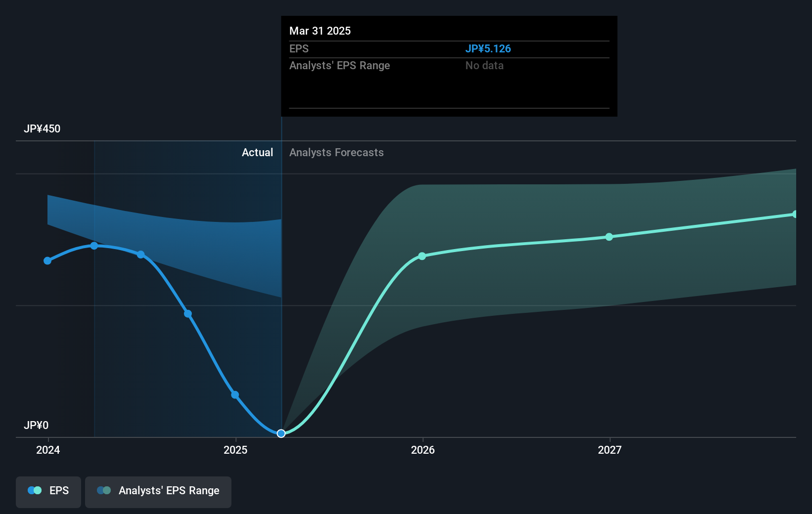The width and height of the screenshot is (812, 514).
Task: Click the first 2024 EPS data point
Action: [x=47, y=260]
